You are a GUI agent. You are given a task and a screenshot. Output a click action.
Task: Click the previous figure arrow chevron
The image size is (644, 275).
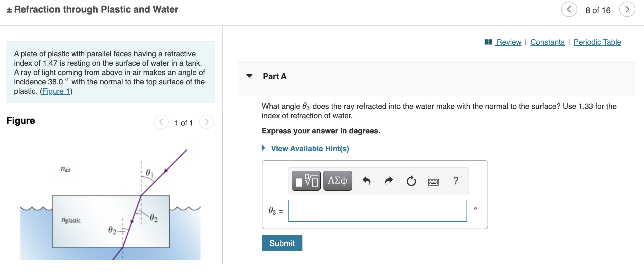[x=161, y=122]
